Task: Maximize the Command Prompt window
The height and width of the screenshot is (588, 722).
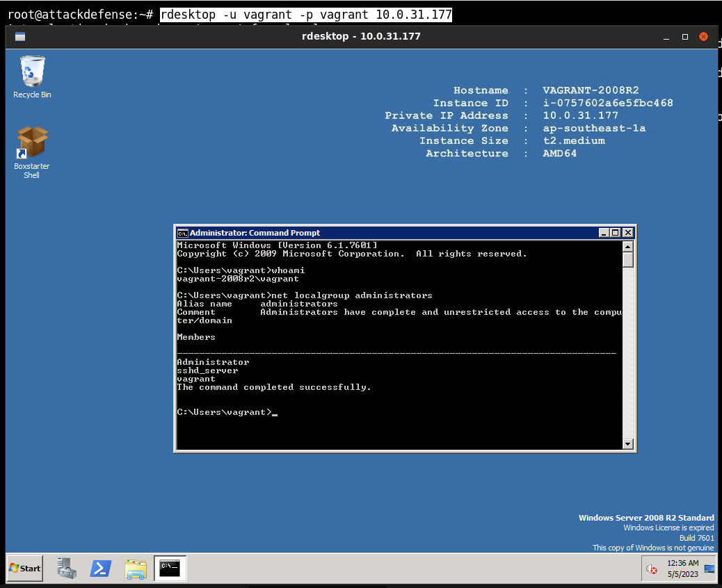Action: [615, 233]
